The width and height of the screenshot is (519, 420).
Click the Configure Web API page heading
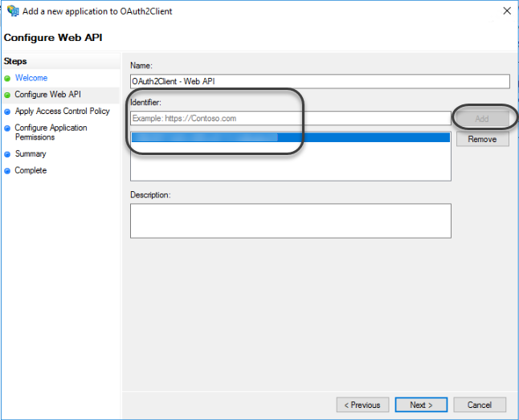click(x=53, y=38)
